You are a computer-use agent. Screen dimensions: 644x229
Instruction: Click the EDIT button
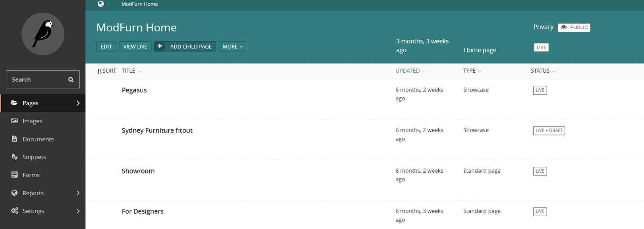(106, 47)
